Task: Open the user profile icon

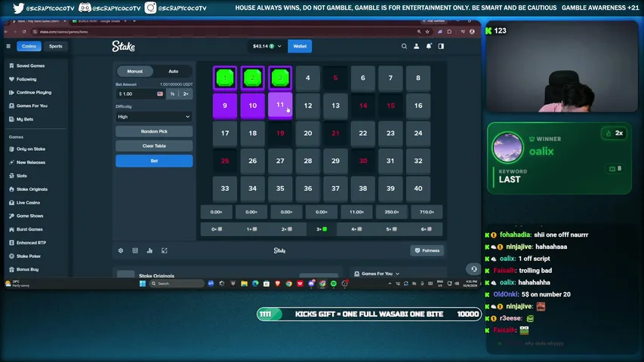Action: click(x=417, y=46)
